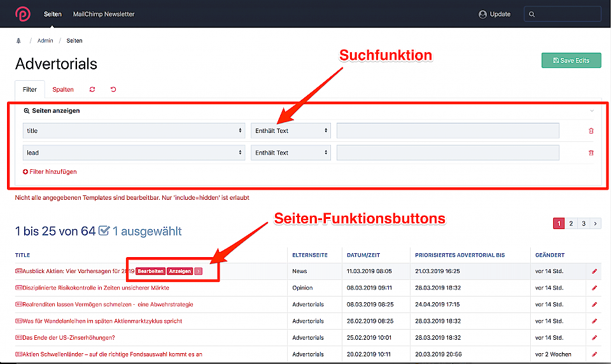Click the Bearbeiten button on first row

click(150, 271)
